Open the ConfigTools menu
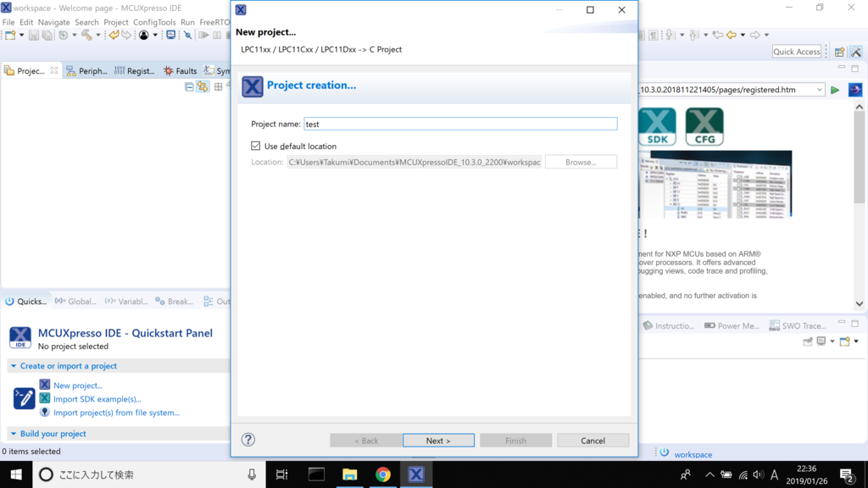 [154, 22]
